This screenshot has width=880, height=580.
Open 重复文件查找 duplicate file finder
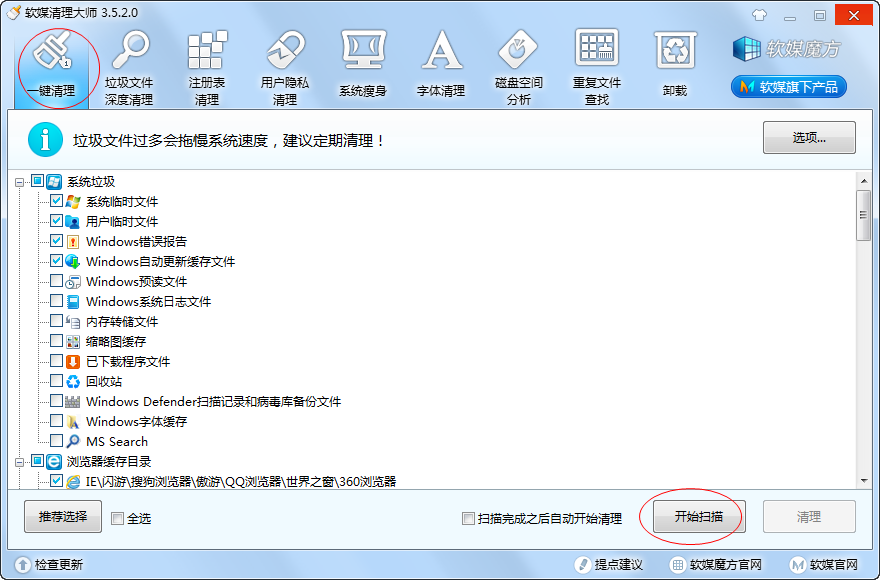pos(597,68)
